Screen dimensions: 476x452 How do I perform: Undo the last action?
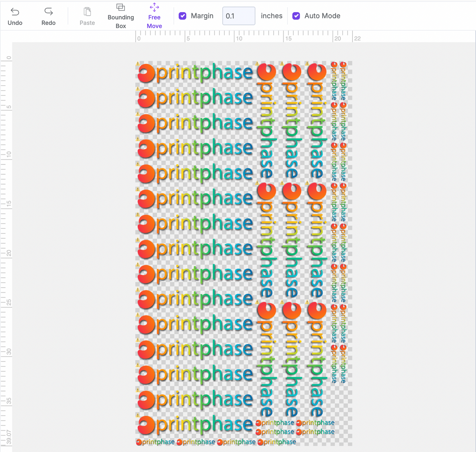(15, 16)
